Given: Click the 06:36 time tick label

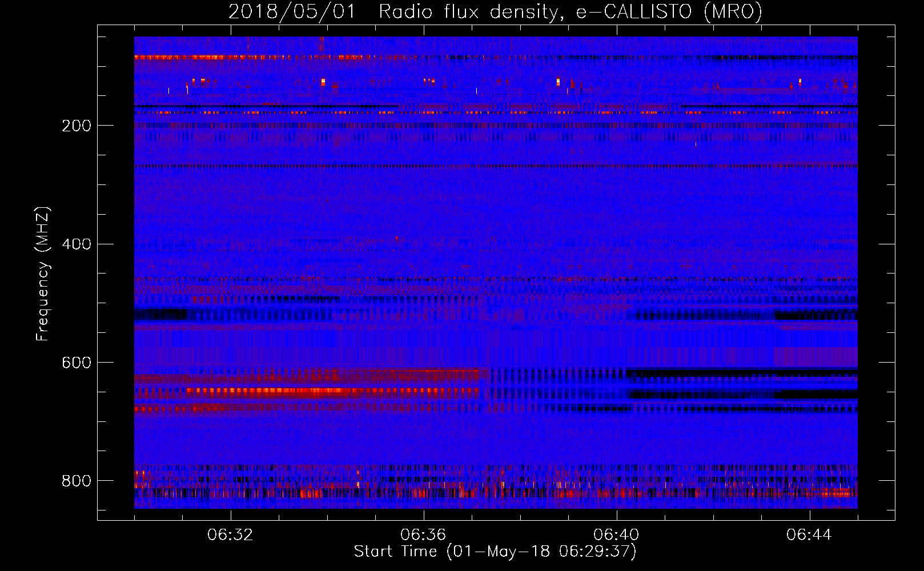Looking at the screenshot, I should [423, 535].
